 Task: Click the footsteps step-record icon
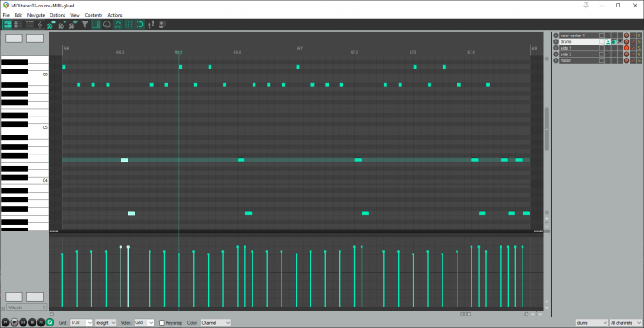[x=151, y=25]
